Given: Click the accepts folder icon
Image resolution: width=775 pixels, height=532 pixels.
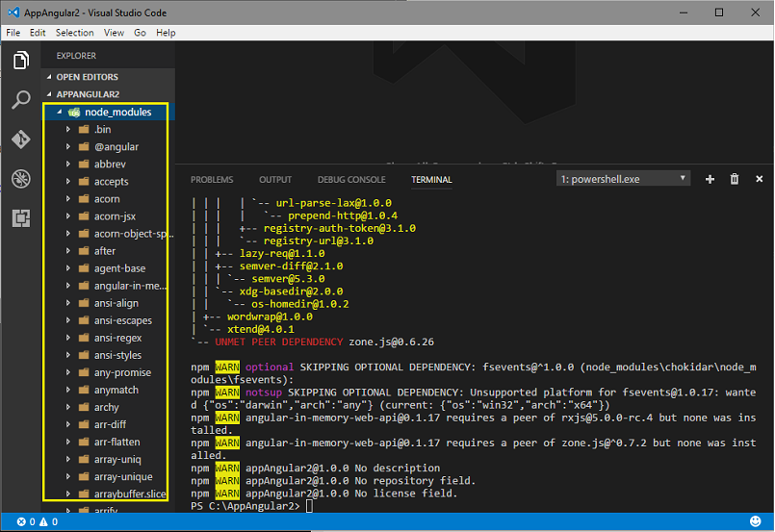Looking at the screenshot, I should coord(84,181).
